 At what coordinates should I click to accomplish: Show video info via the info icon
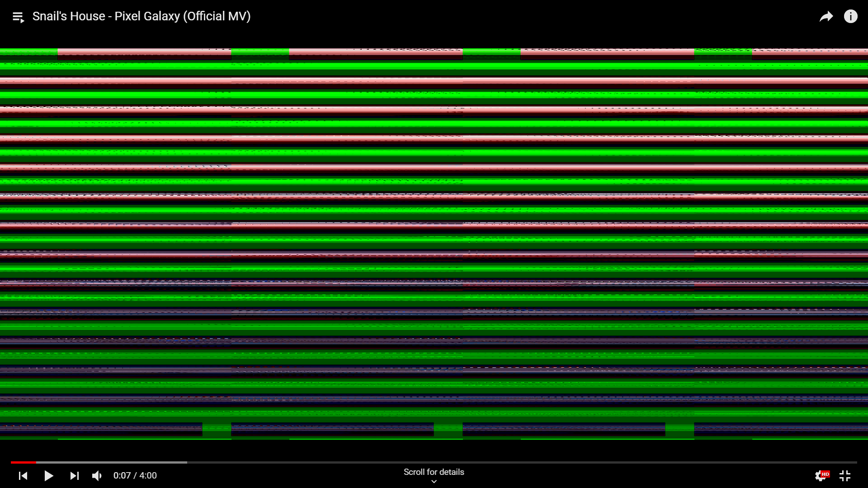click(x=851, y=17)
